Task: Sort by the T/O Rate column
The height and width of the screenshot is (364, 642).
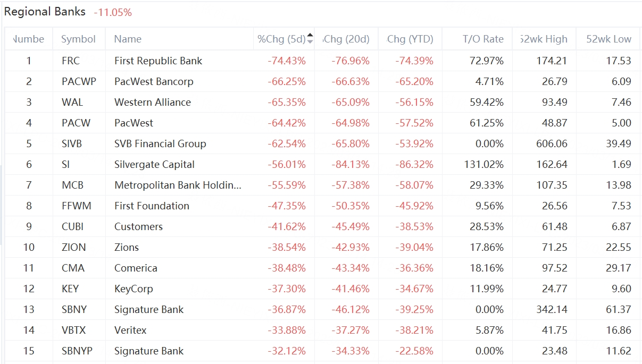Action: [482, 39]
